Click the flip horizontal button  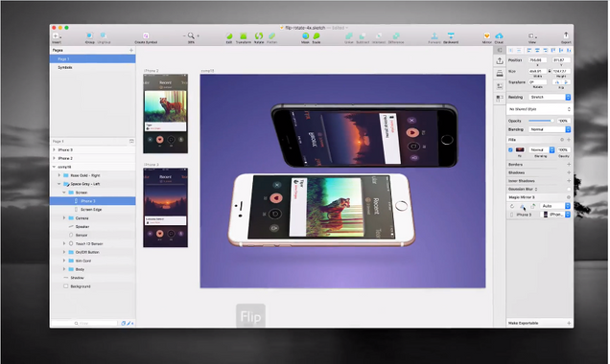point(557,82)
